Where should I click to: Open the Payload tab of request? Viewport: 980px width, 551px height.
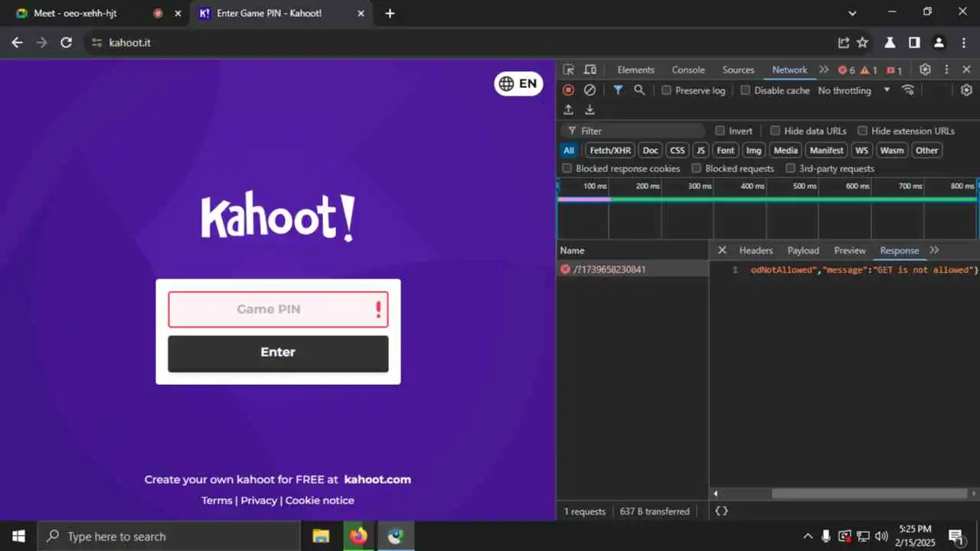tap(803, 250)
